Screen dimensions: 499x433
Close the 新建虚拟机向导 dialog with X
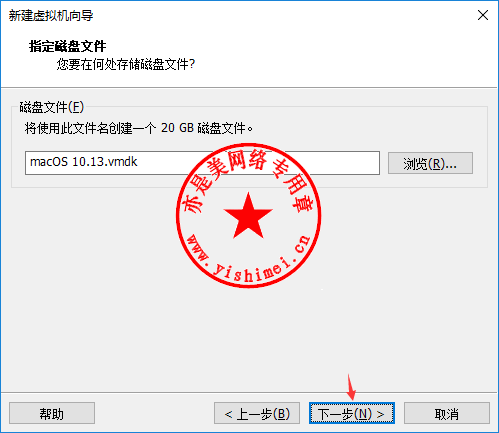point(483,15)
